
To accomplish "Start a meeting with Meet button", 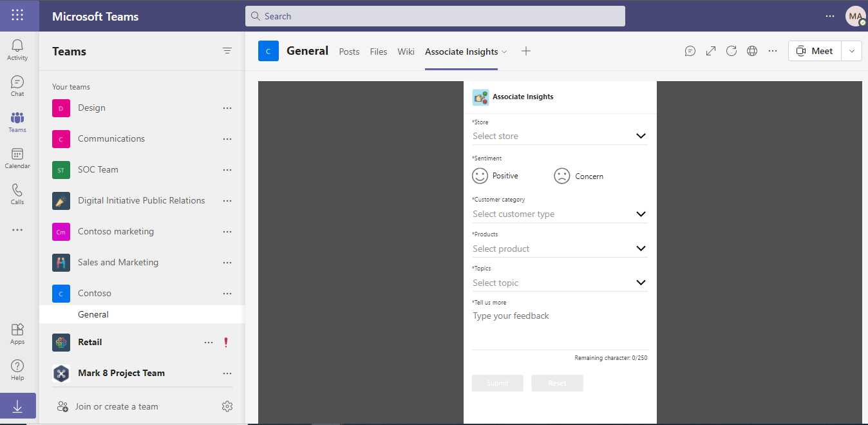I will point(815,51).
